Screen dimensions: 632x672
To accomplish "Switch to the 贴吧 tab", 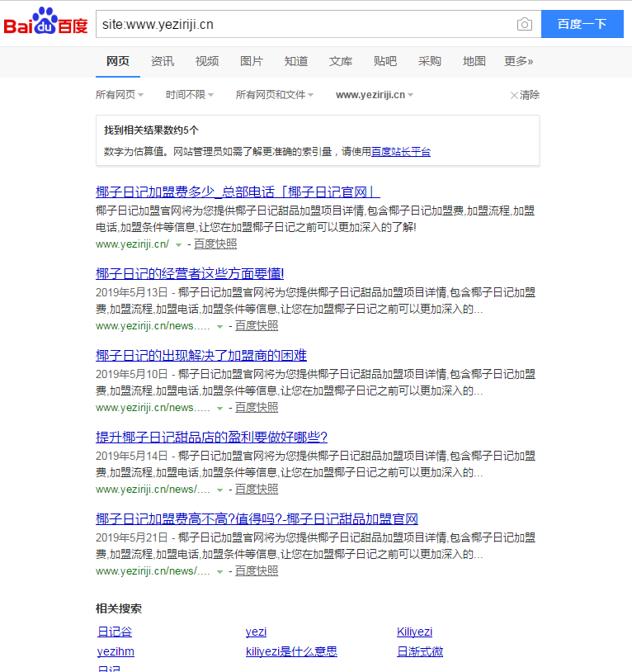I will (x=385, y=61).
